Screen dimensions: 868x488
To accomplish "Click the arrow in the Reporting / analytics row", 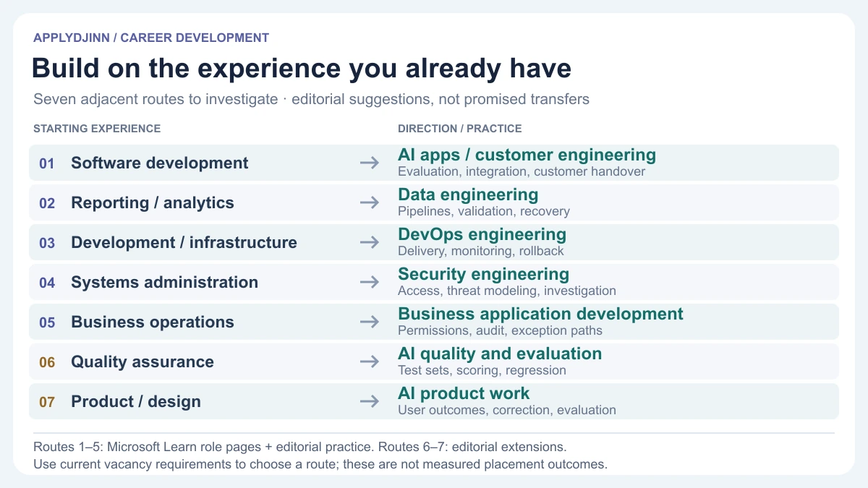I will tap(370, 203).
